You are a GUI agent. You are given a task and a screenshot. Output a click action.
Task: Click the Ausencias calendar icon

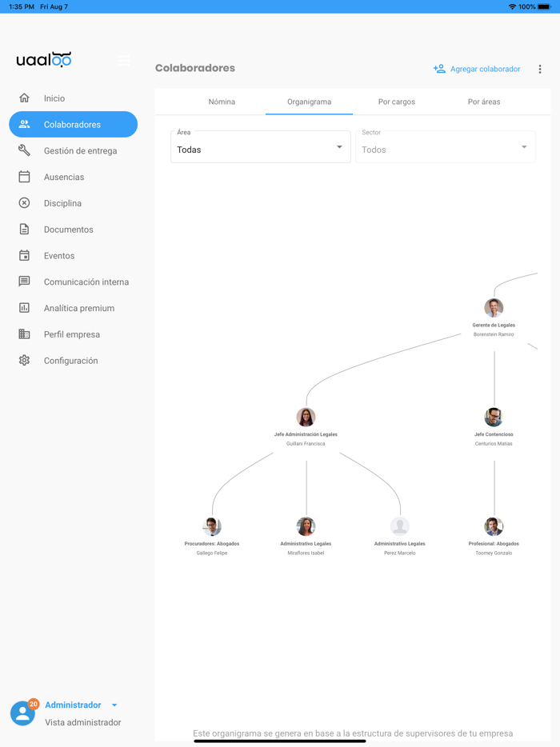24,177
